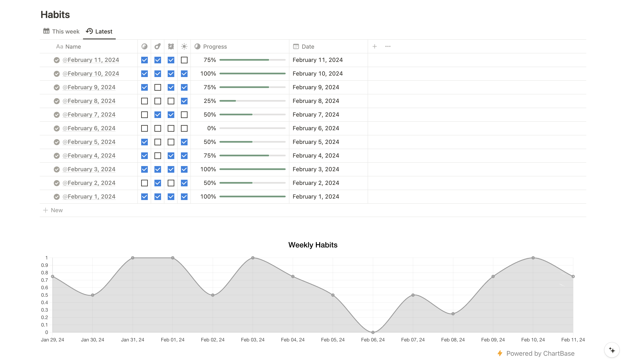Click the 25% progress bar for February 8

[252, 101]
